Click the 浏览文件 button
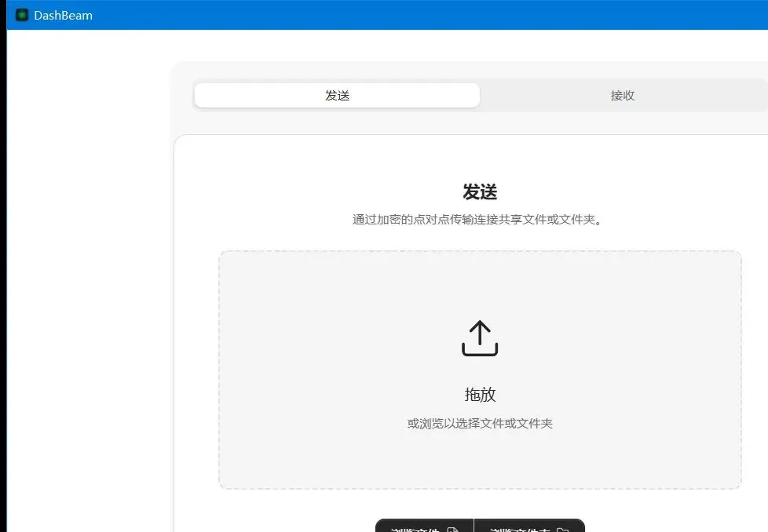Image resolution: width=768 pixels, height=532 pixels. 425,526
